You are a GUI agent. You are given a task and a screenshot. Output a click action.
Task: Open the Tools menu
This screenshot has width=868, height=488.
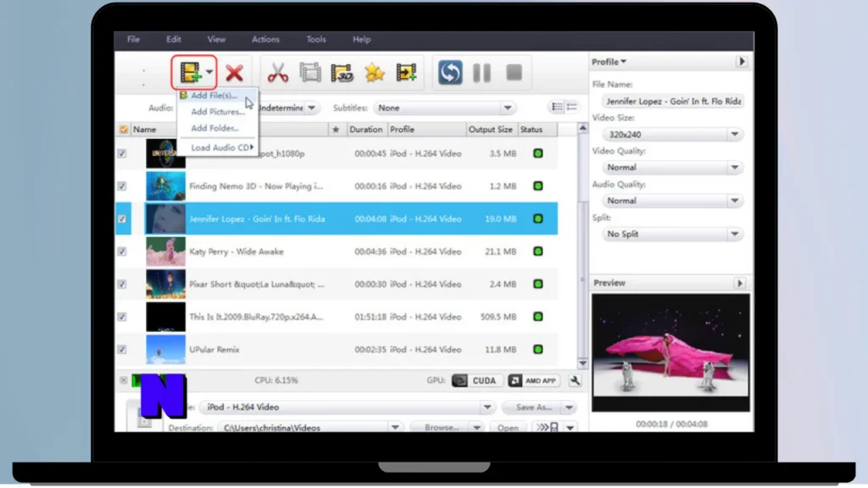point(316,39)
